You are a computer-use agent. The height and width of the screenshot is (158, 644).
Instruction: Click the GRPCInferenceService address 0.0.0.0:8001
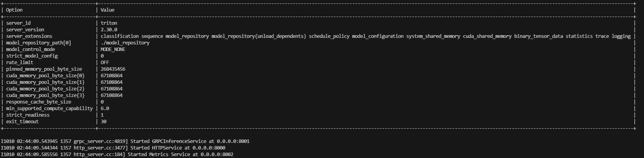233,141
